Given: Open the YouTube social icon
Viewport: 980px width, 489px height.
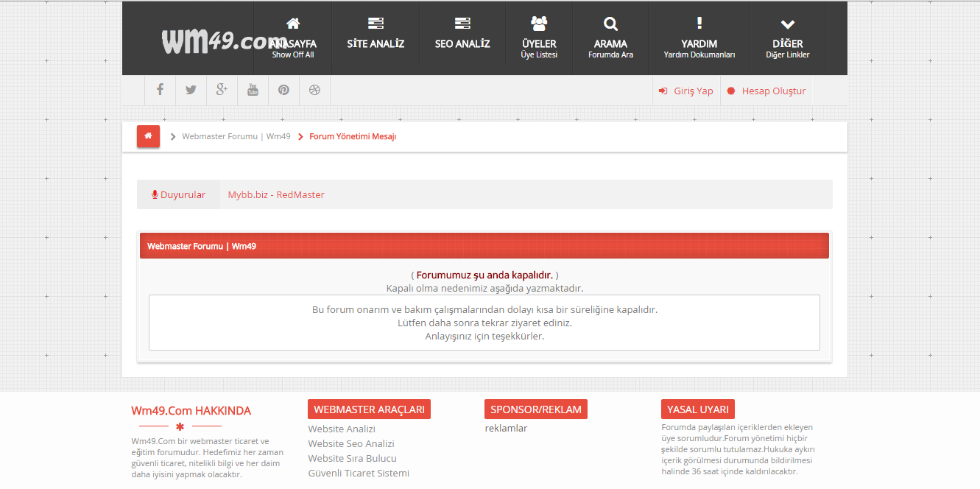Looking at the screenshot, I should click(x=253, y=90).
